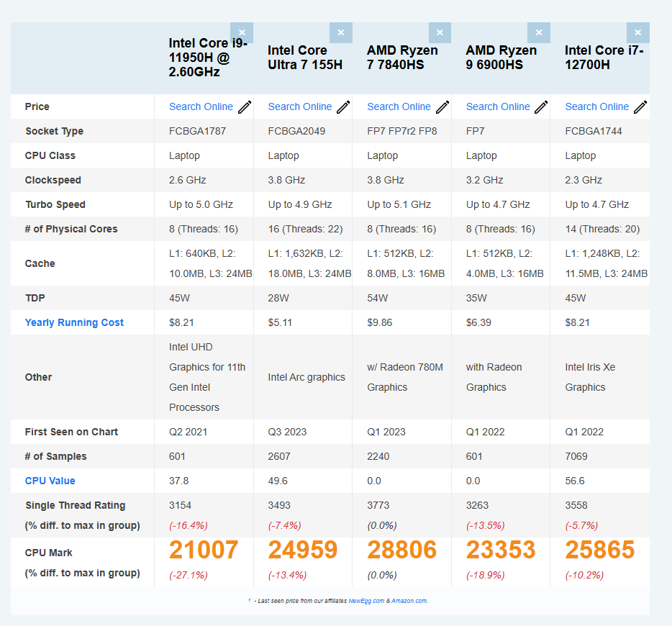The image size is (672, 626).
Task: Remove AMD Ryzen 7 7840HS column
Action: [440, 32]
